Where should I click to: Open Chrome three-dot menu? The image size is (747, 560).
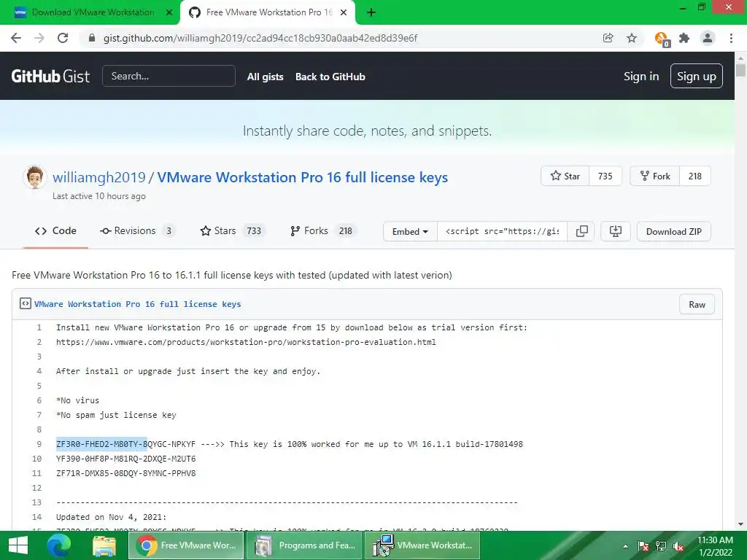731,38
